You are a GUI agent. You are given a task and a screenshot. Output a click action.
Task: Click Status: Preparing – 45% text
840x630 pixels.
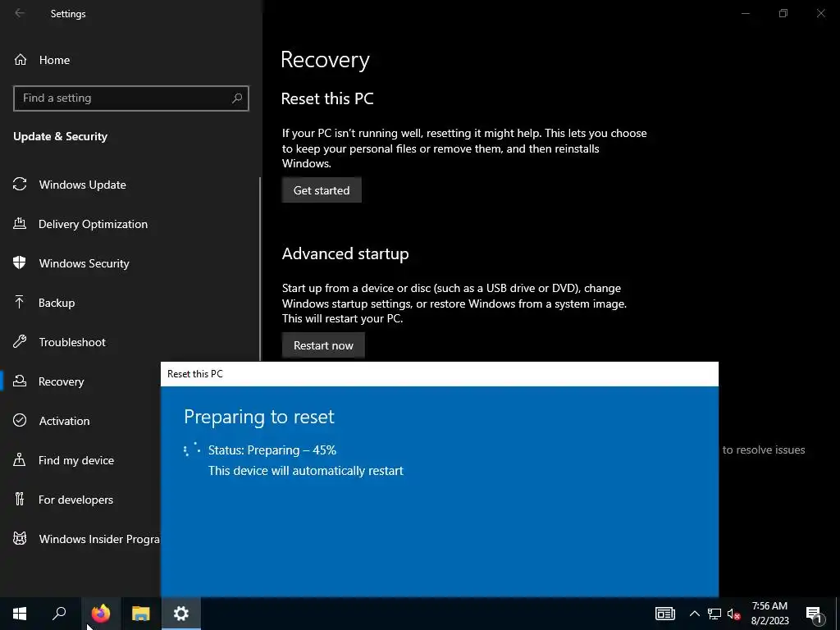[x=272, y=450]
